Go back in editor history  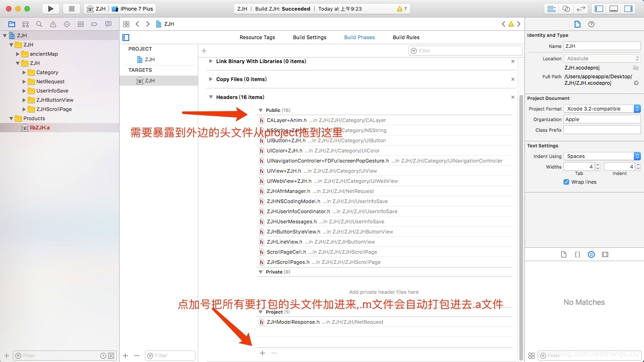pyautogui.click(x=137, y=24)
